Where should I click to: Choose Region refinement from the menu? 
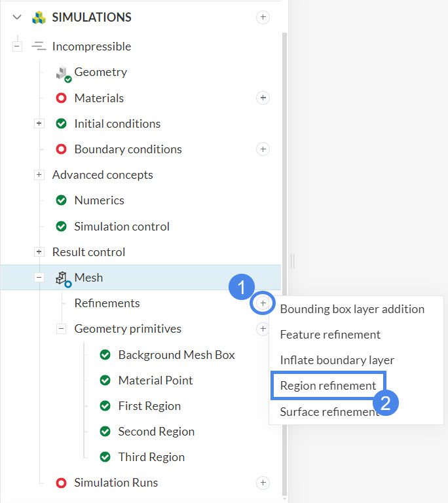pyautogui.click(x=327, y=386)
